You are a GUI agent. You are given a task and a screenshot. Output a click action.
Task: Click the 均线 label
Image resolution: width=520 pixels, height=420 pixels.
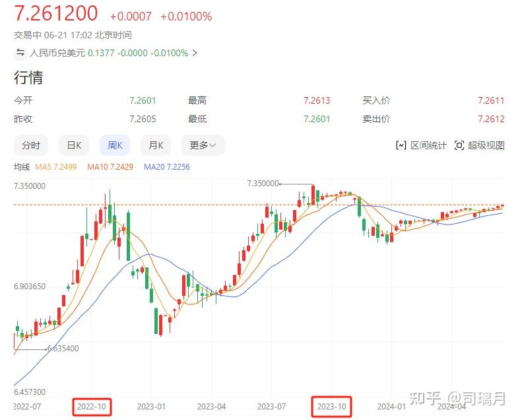point(22,167)
